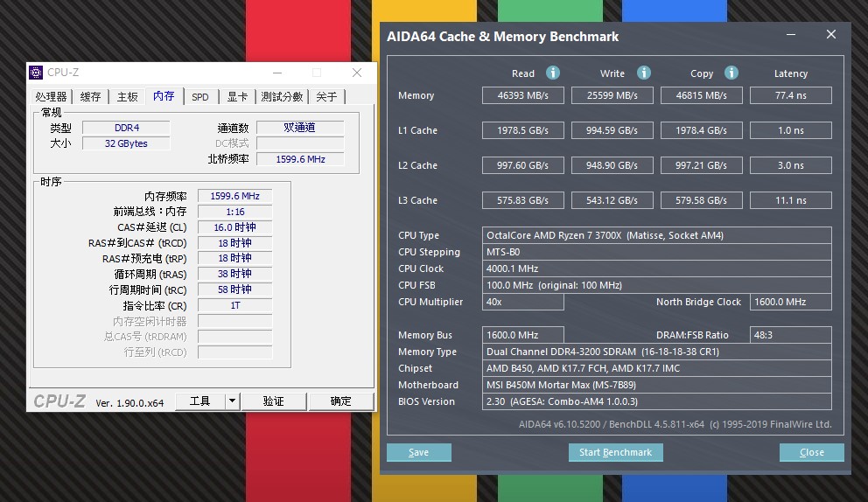Click the CPU Type field showing Ryzen 7 3700X
Viewport: 868px width, 502px height.
click(x=656, y=235)
